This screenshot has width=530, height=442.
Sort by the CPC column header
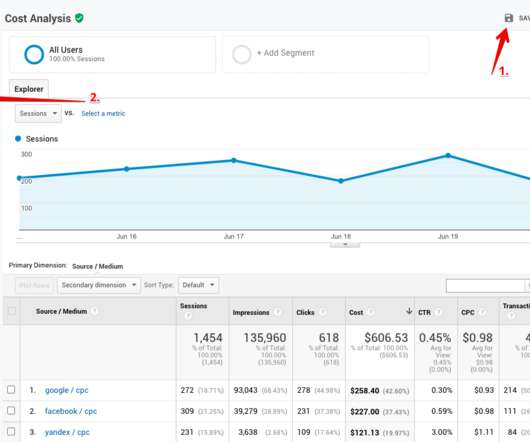pyautogui.click(x=468, y=313)
